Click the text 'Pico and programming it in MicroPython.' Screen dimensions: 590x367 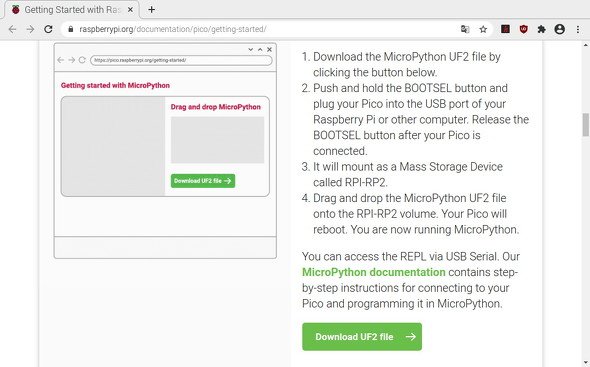pyautogui.click(x=402, y=303)
